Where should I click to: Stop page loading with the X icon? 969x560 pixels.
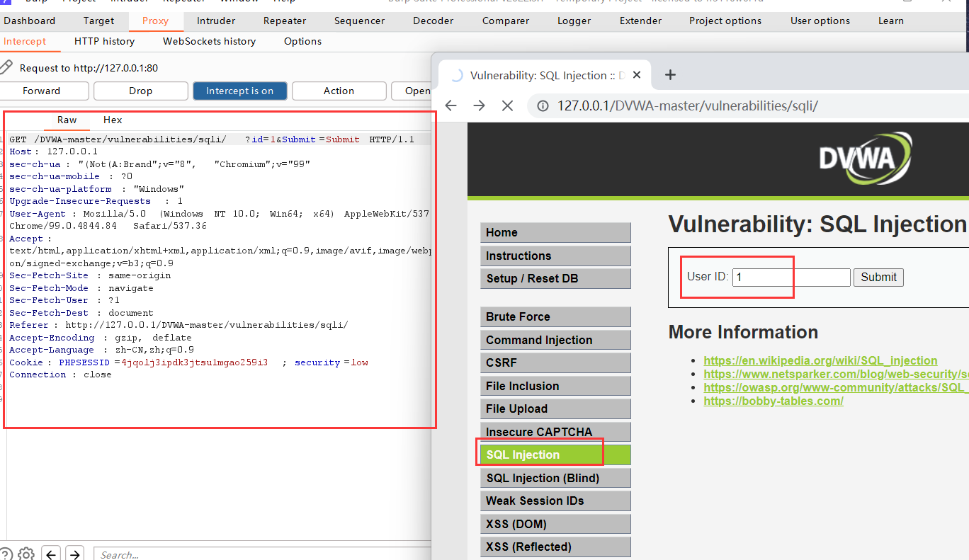507,105
